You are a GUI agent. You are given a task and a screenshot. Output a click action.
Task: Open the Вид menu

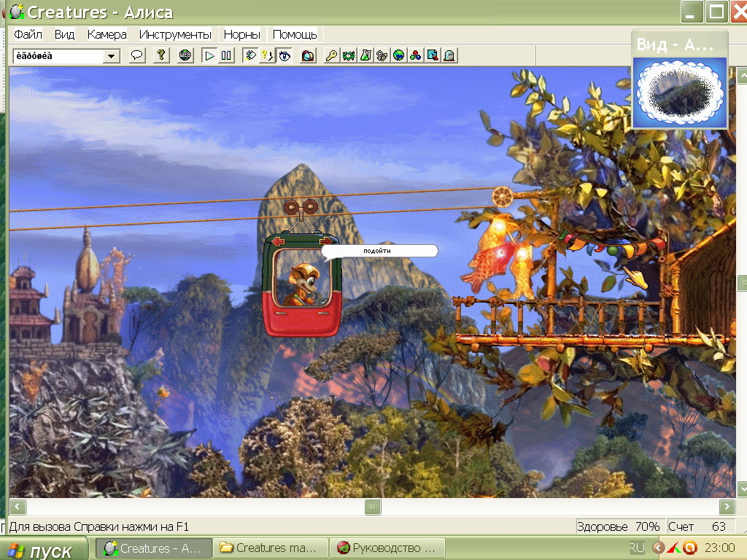64,34
